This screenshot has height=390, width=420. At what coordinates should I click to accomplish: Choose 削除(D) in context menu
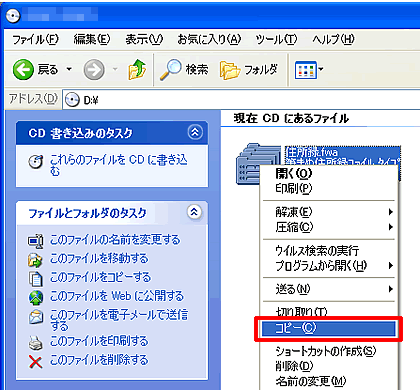pyautogui.click(x=329, y=366)
